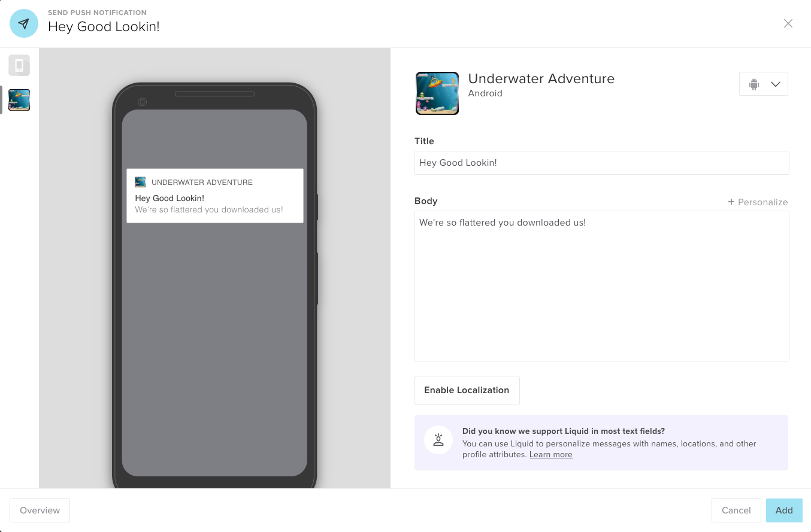The width and height of the screenshot is (811, 532).
Task: Open the Learn more link about Liquid
Action: click(550, 455)
